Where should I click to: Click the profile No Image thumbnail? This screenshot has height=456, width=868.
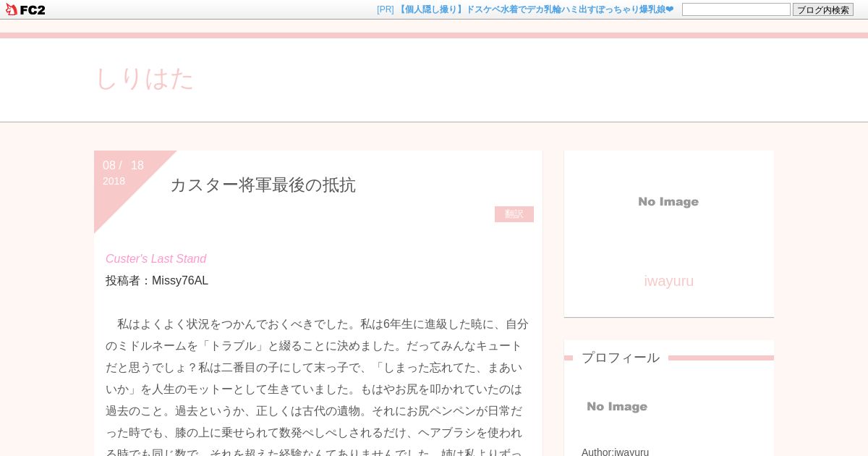tap(617, 407)
